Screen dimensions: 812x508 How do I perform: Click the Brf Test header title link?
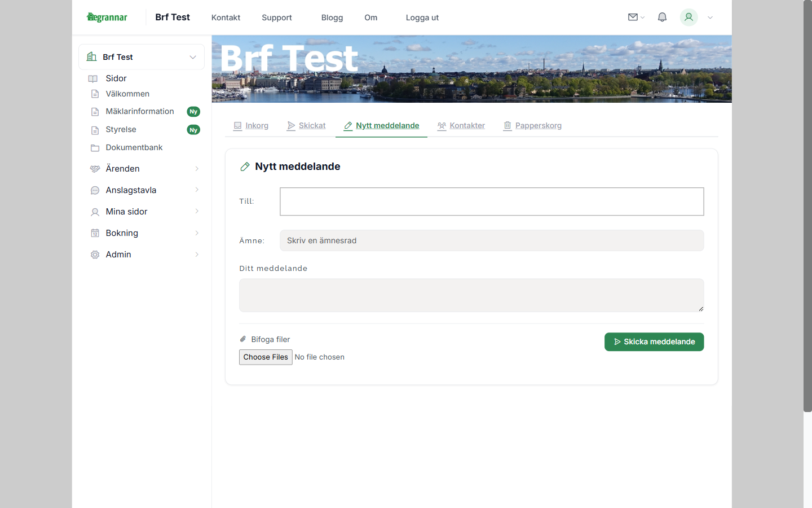pyautogui.click(x=173, y=17)
